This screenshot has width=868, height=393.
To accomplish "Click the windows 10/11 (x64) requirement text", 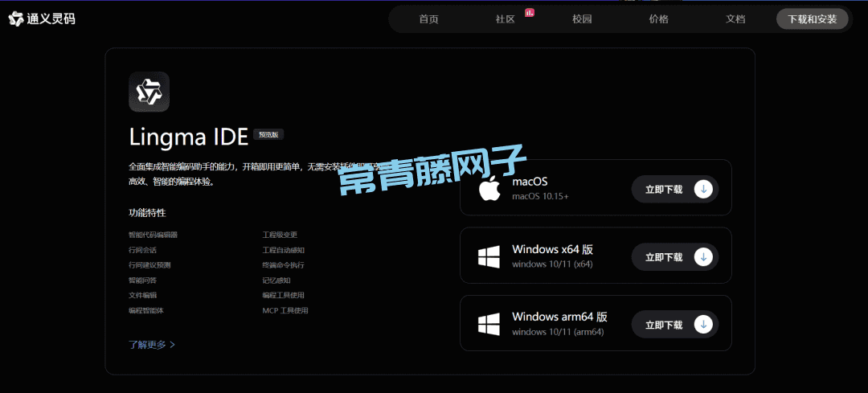I will [x=552, y=264].
